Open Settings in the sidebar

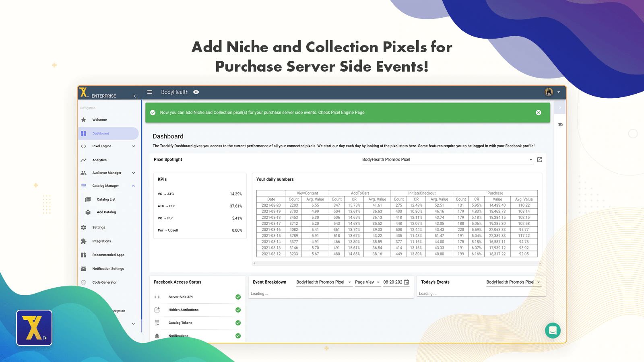(x=99, y=228)
